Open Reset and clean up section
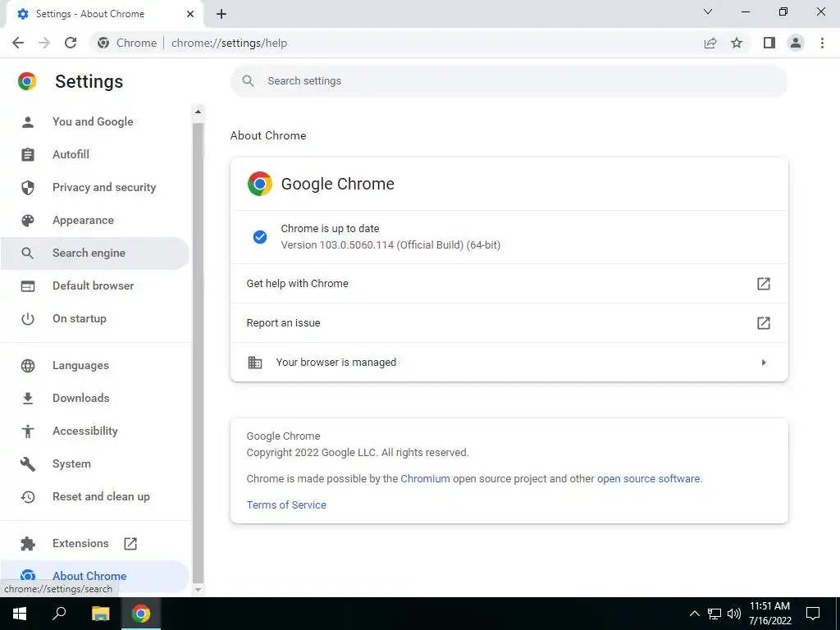Screen dimensions: 840x630 pos(95,496)
